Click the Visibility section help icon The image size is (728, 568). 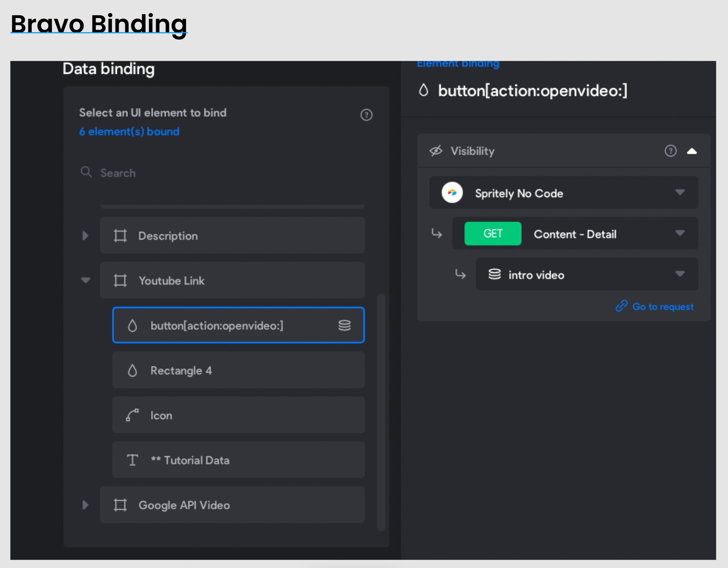coord(671,151)
